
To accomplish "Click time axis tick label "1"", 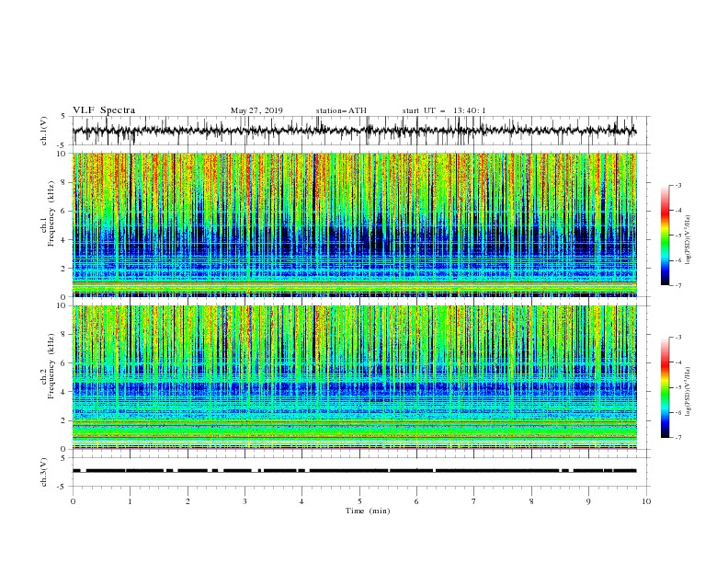I will (130, 501).
